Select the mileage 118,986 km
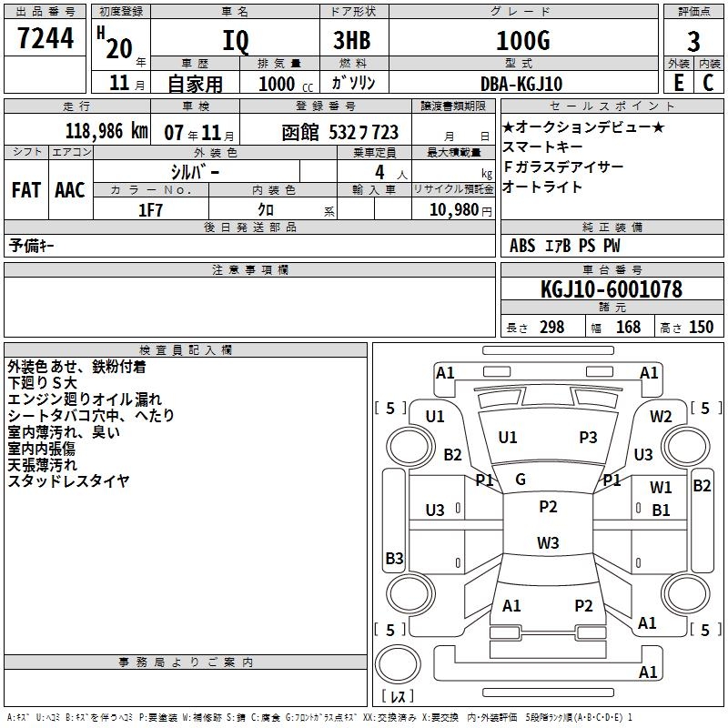Viewport: 728px width, 728px height. [x=106, y=131]
